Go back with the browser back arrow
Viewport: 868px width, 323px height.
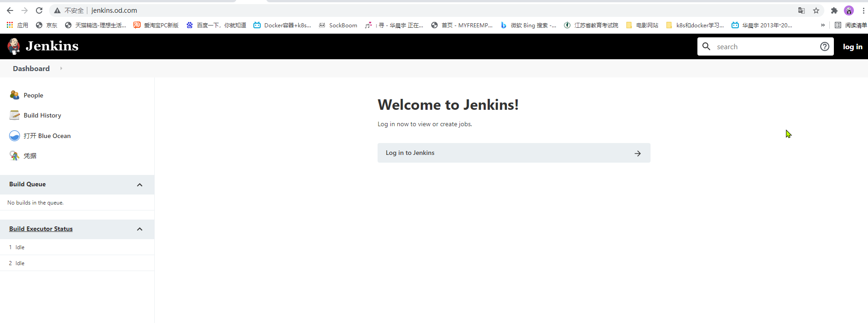tap(10, 10)
